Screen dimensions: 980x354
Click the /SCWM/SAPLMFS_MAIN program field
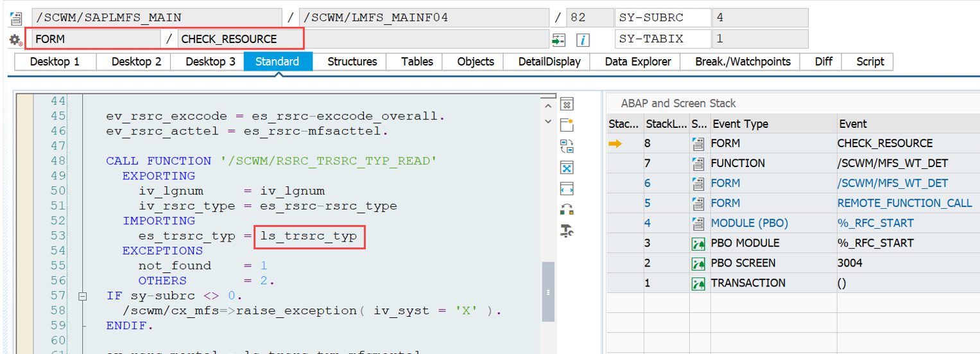(x=157, y=18)
